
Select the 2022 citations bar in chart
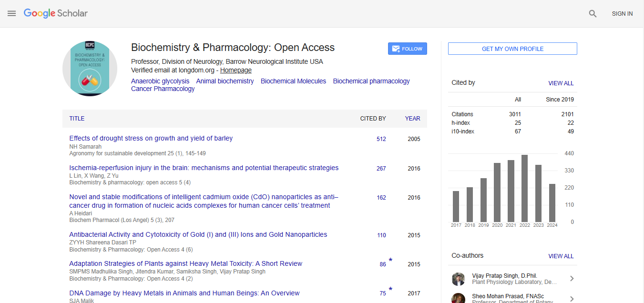pos(525,188)
